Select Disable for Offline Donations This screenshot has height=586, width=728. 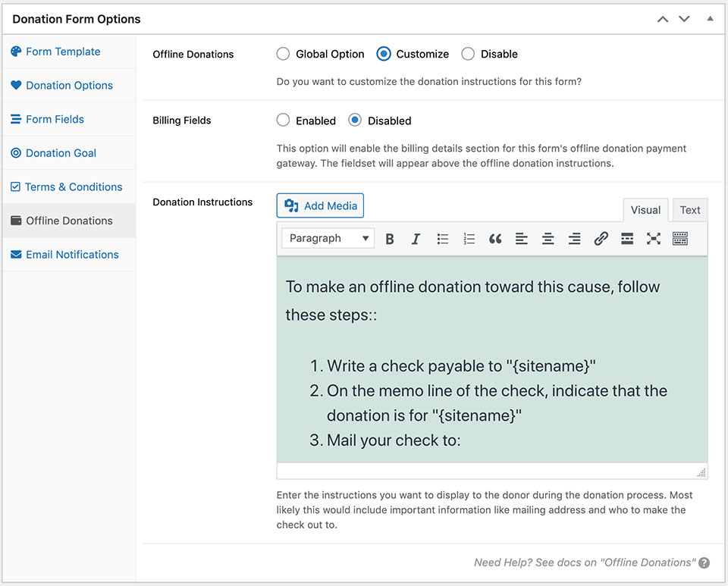[468, 54]
